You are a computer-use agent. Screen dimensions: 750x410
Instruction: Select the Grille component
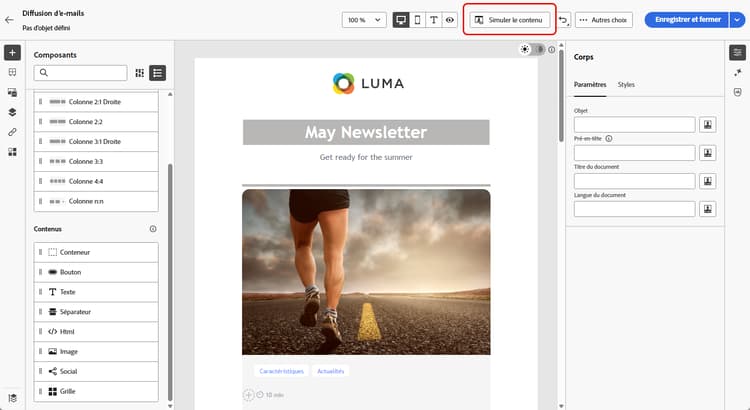[96, 391]
